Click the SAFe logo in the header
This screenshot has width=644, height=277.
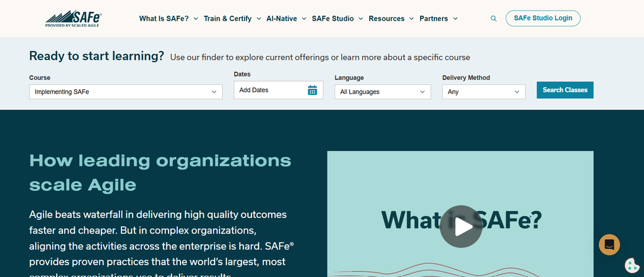click(x=74, y=18)
